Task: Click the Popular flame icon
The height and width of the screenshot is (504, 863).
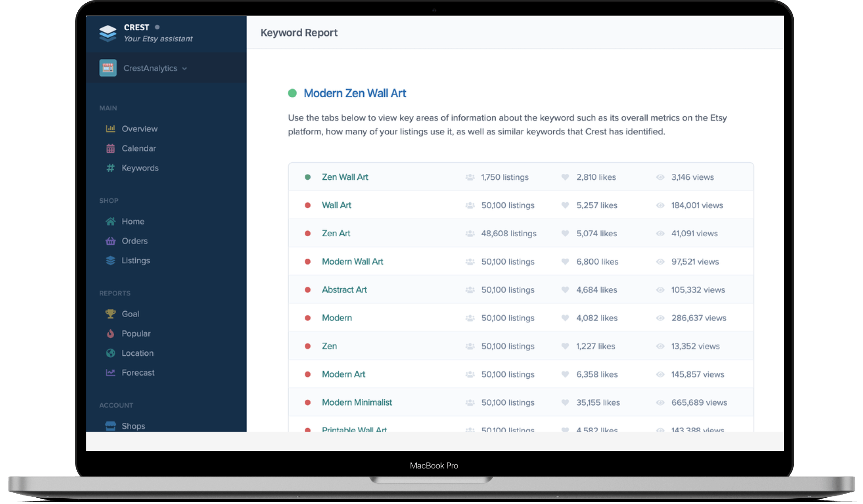Action: [111, 334]
